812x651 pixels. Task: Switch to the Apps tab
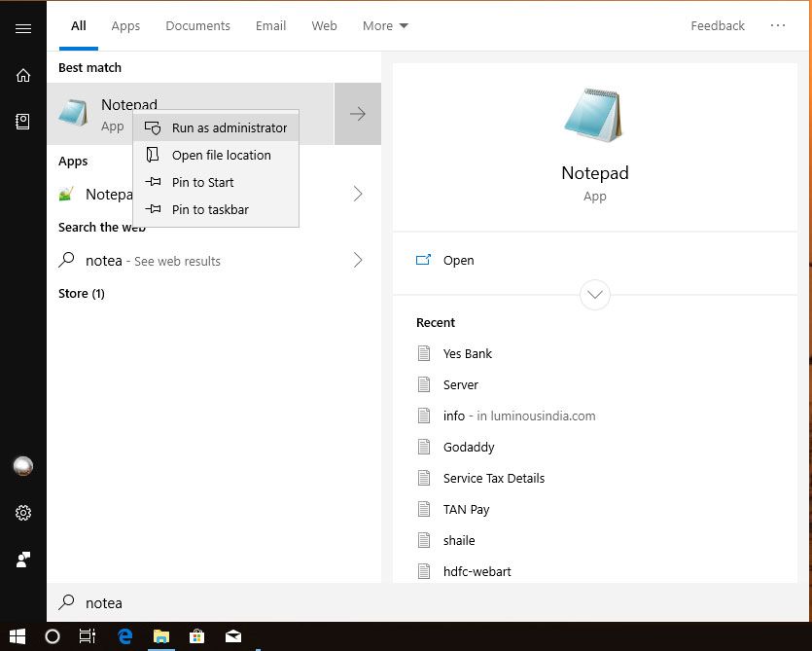click(x=125, y=26)
